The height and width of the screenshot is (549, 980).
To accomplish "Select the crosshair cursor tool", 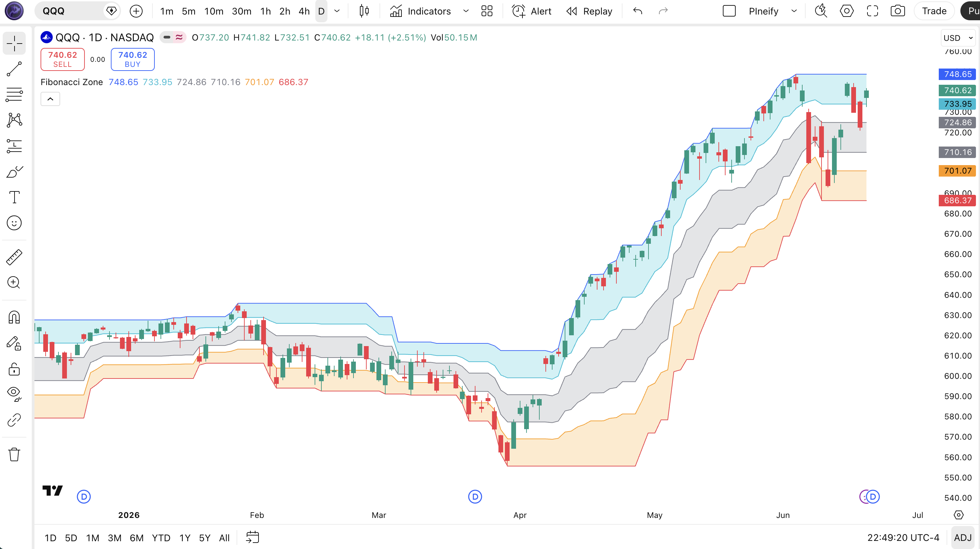I will point(14,43).
